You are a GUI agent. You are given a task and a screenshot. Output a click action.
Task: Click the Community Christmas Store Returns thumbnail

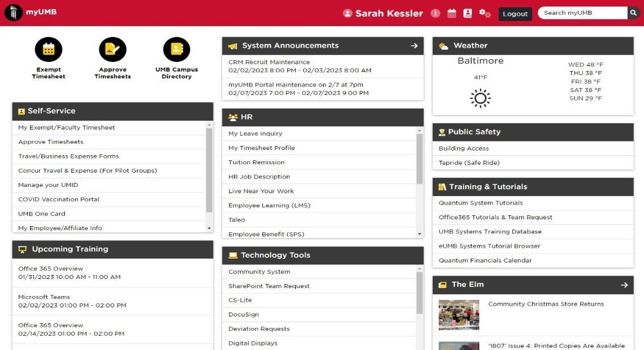[459, 314]
